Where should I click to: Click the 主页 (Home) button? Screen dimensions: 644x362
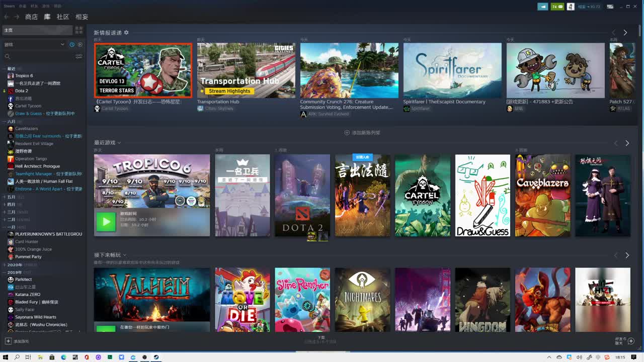(x=38, y=30)
